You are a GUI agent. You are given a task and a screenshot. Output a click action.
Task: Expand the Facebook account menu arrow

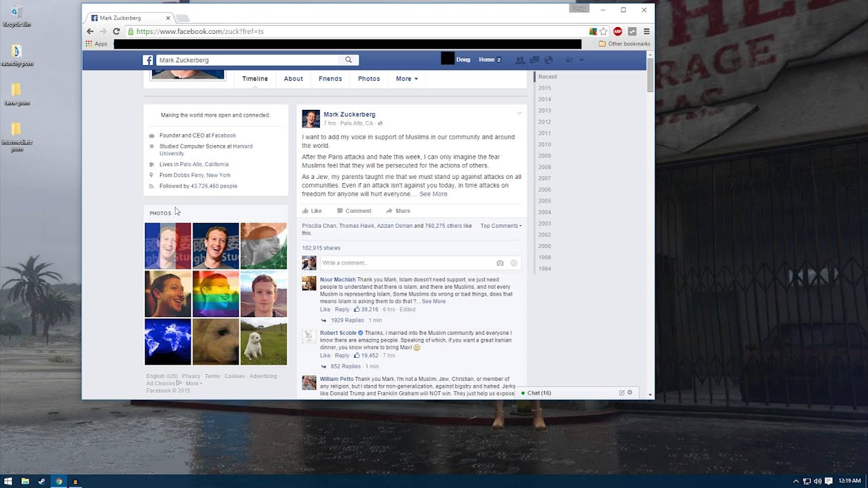click(581, 60)
